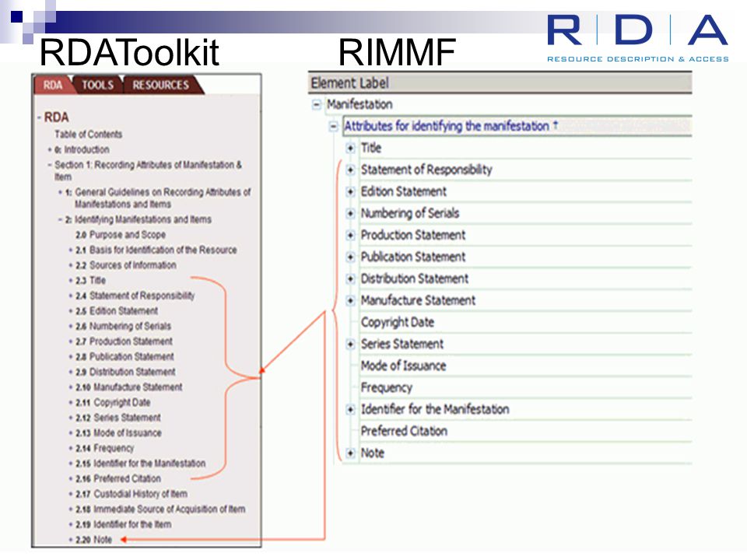
Task: Open 2.16 Preferred Citation
Action: (118, 478)
